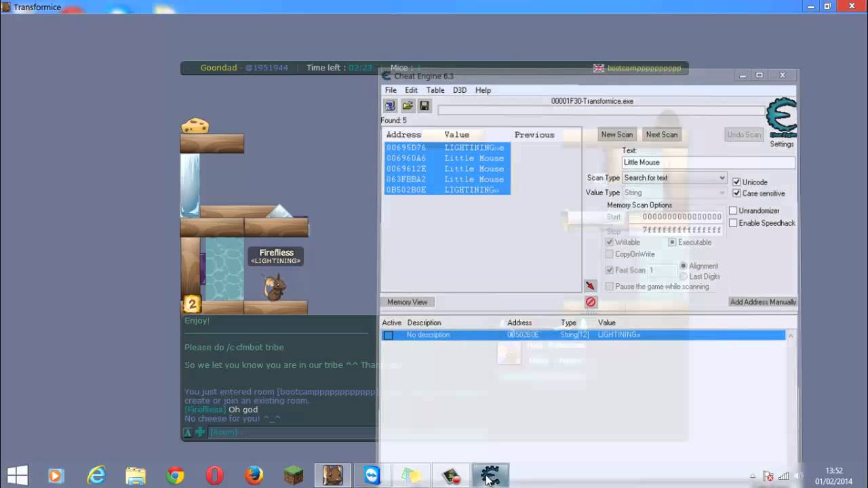This screenshot has height=488, width=868.
Task: Tick Pause the game while scanning
Action: click(x=610, y=287)
